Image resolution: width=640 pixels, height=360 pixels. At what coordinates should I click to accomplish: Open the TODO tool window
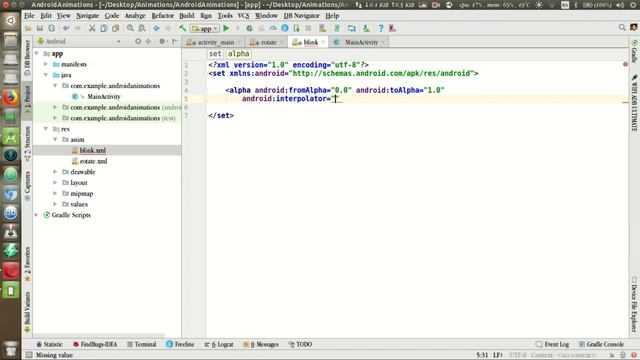click(x=300, y=344)
